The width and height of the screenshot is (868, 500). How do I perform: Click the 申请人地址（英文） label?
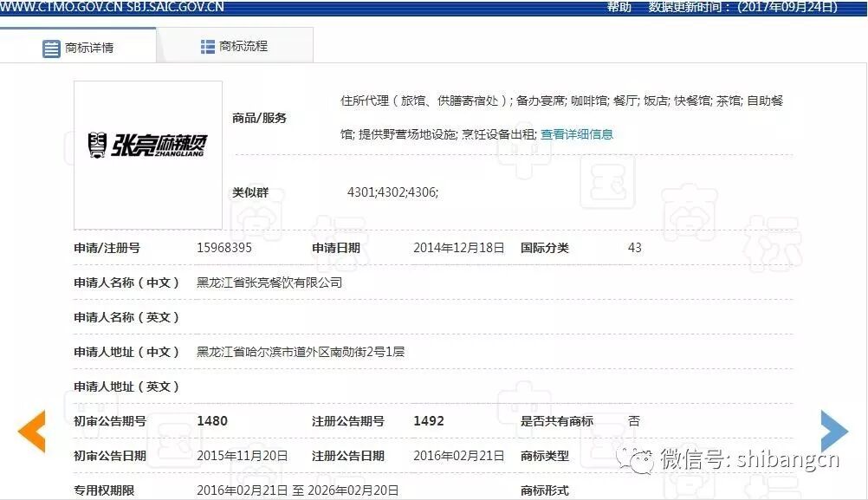pyautogui.click(x=126, y=386)
